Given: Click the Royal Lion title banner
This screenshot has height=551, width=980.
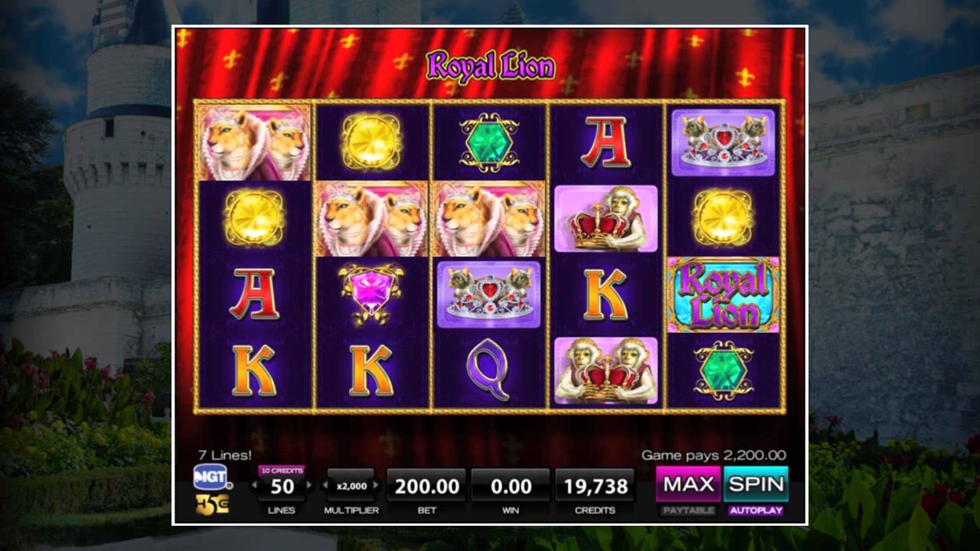Looking at the screenshot, I should [491, 66].
